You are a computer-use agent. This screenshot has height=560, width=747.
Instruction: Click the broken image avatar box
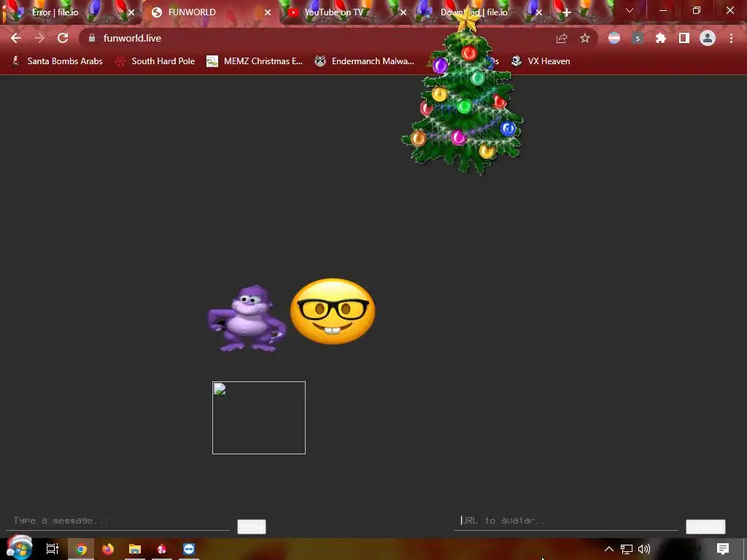259,418
